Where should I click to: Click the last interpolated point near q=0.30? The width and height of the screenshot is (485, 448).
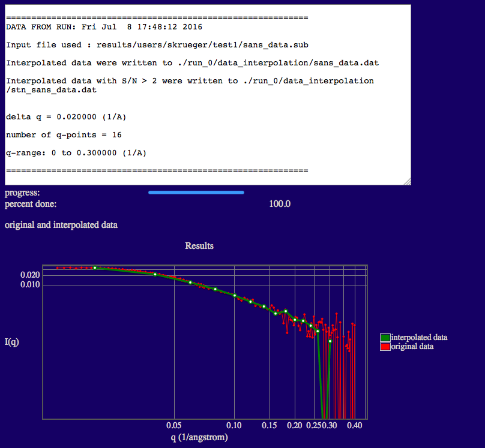(x=330, y=341)
